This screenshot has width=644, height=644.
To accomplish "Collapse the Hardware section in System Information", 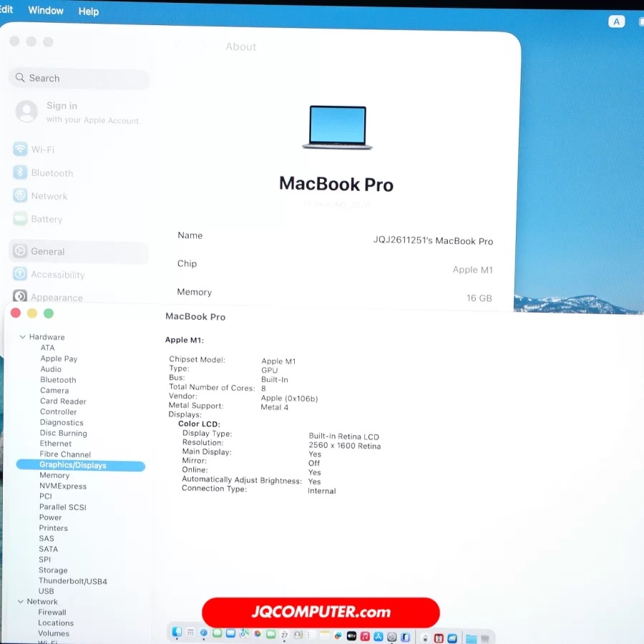I will click(x=23, y=337).
